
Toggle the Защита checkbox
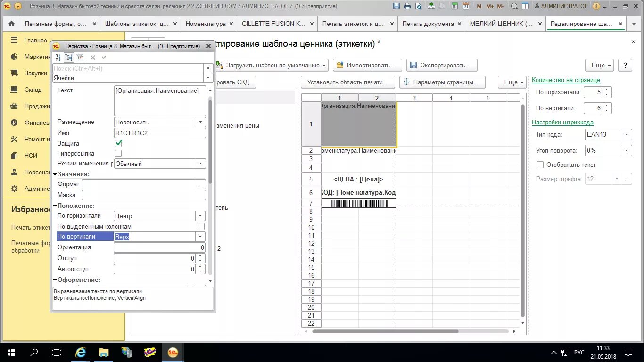coord(118,143)
